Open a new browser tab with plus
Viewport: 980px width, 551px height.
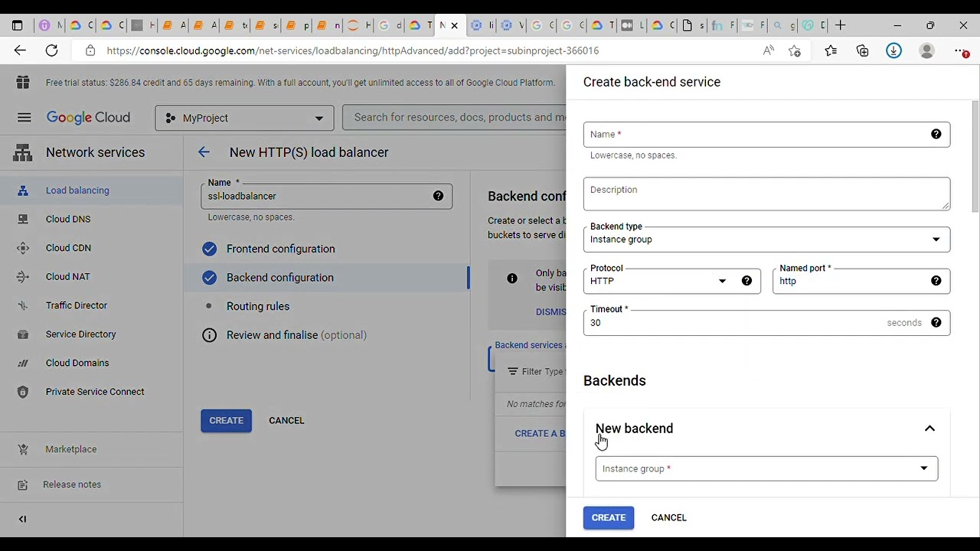point(841,25)
